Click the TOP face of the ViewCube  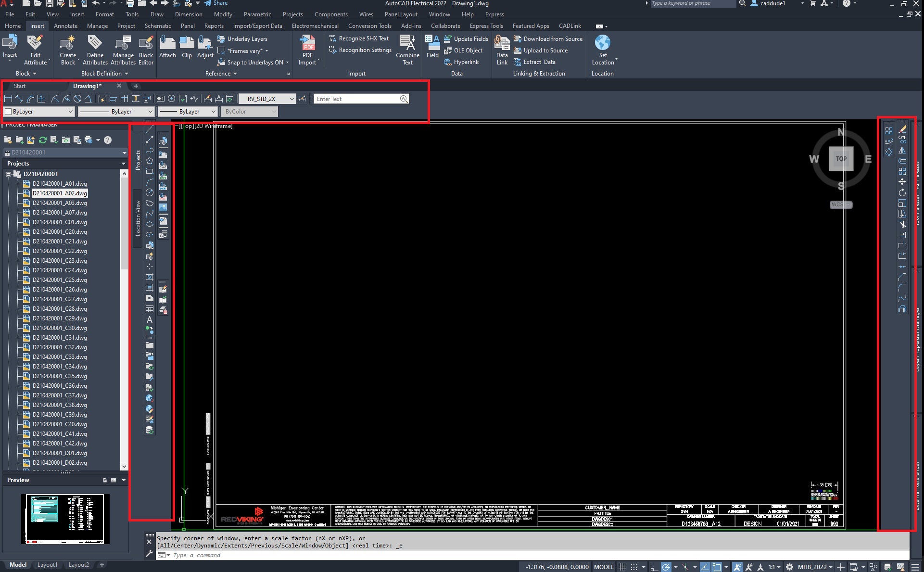(x=840, y=159)
